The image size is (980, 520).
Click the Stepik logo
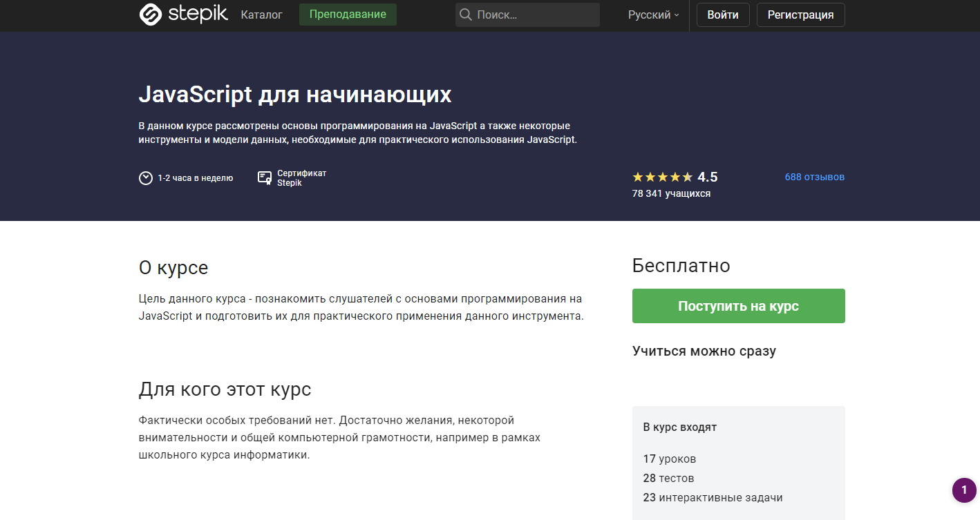(x=183, y=14)
